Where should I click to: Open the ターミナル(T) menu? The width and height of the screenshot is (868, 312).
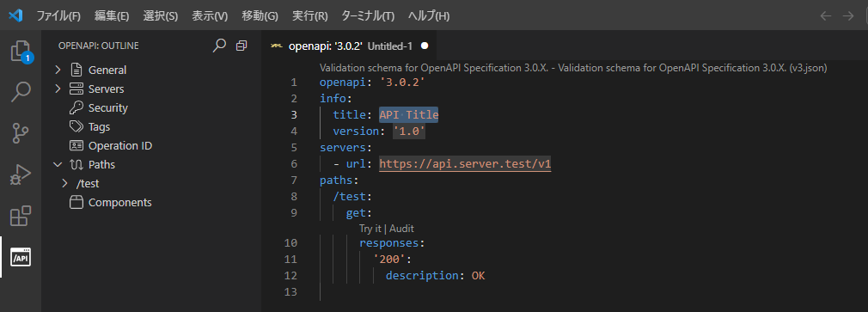368,16
